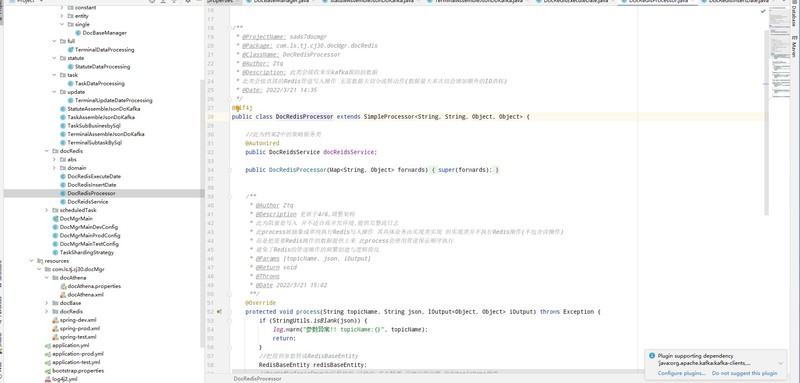Collapse the docAthena folder
Image resolution: width=800 pixels, height=383 pixels.
click(47, 278)
